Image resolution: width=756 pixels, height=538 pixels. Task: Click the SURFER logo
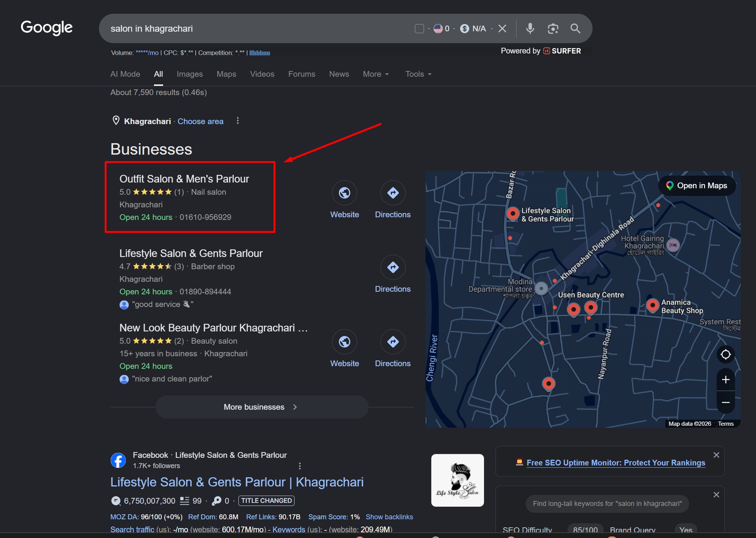[x=562, y=51]
